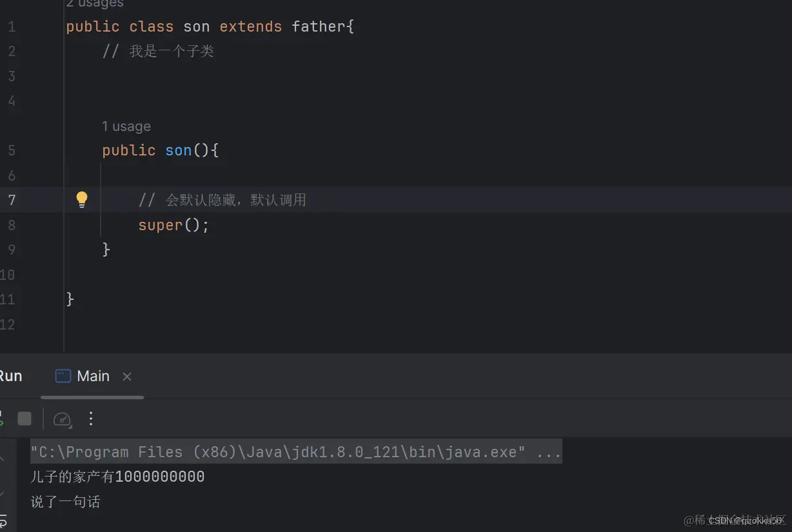Click the extends keyword
The image size is (792, 532).
click(251, 26)
